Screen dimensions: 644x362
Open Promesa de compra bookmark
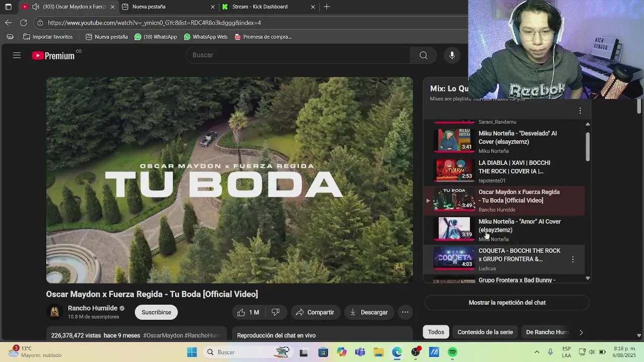pos(263,37)
